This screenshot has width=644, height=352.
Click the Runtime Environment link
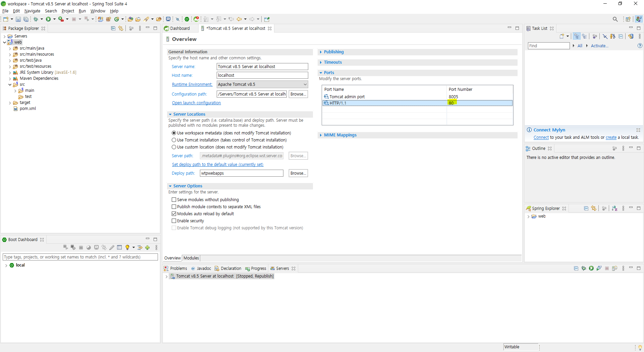pyautogui.click(x=192, y=84)
